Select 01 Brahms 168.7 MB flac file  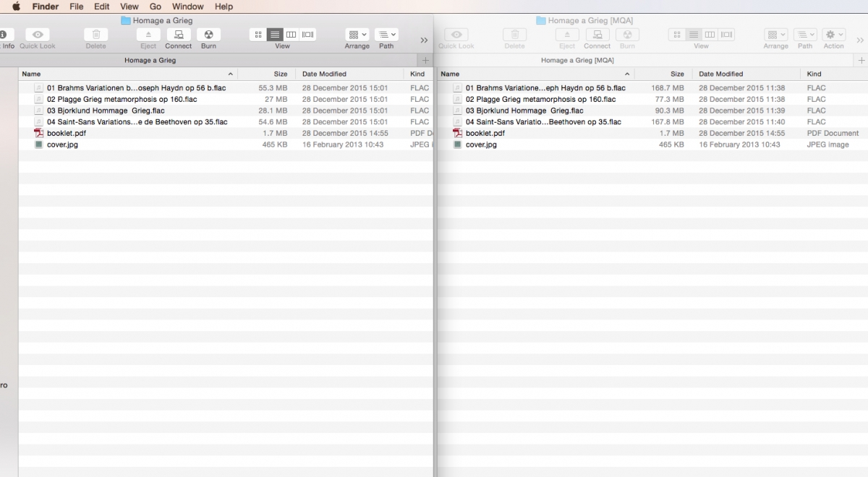(x=652, y=88)
